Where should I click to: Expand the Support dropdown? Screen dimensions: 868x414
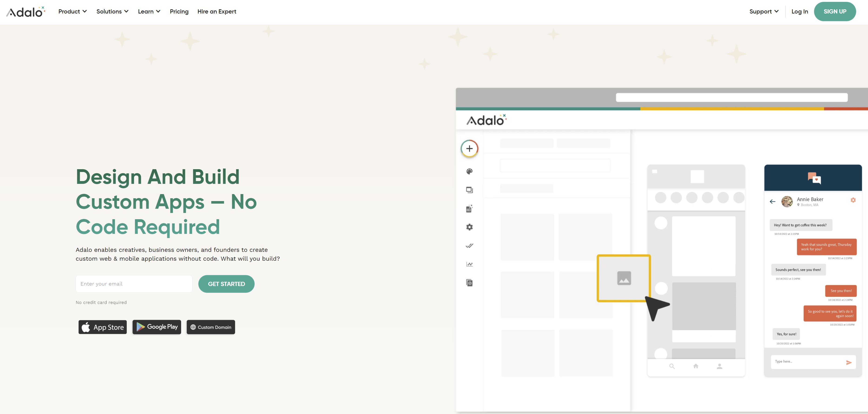(764, 11)
